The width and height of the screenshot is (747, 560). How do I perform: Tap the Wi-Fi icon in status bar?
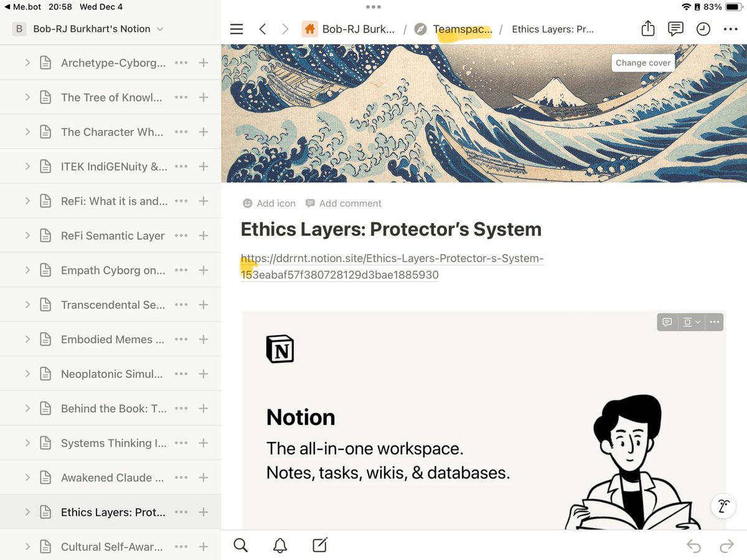(x=686, y=7)
